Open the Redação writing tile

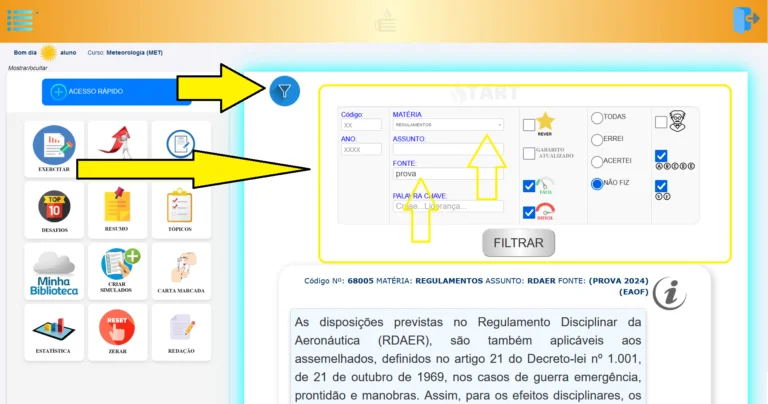(x=180, y=331)
